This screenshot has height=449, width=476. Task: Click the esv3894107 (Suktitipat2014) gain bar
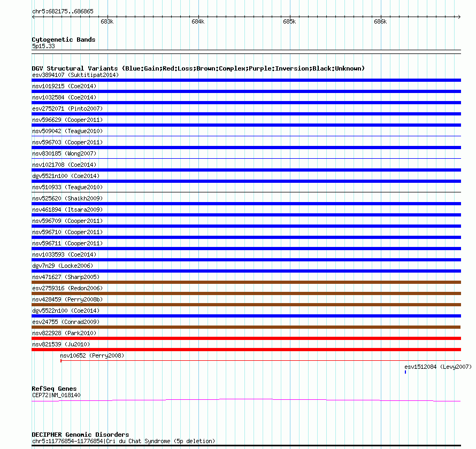[x=246, y=80]
